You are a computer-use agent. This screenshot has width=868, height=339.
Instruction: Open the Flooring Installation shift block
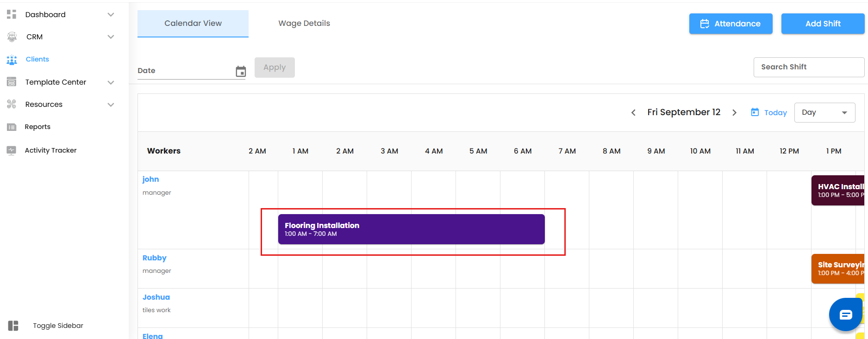(411, 229)
